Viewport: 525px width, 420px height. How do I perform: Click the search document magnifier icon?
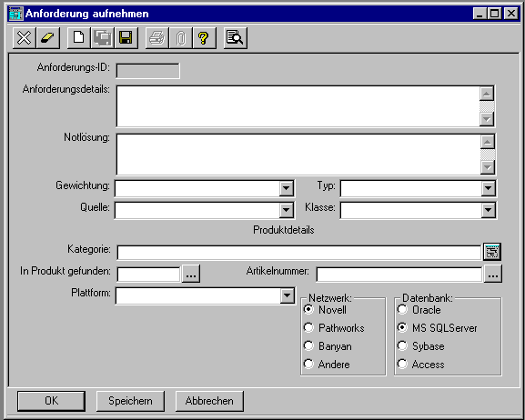click(236, 38)
